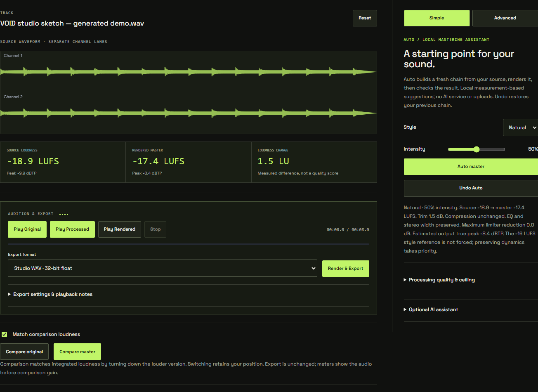
Task: Click Undo Auto
Action: (471, 188)
